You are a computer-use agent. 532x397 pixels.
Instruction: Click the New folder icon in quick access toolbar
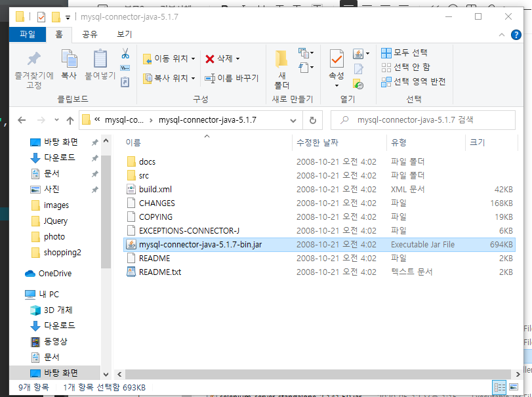click(x=56, y=16)
